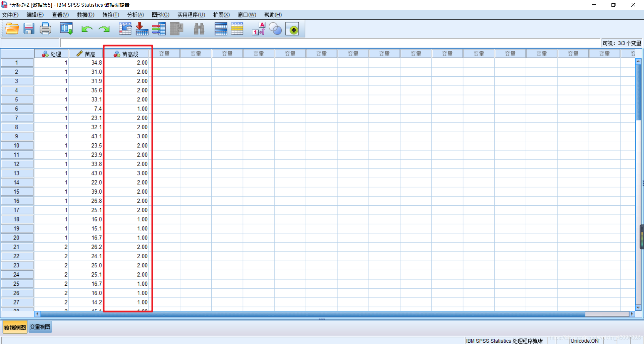Image resolution: width=644 pixels, height=344 pixels.
Task: Open the Variables info icon
Action: [x=159, y=29]
